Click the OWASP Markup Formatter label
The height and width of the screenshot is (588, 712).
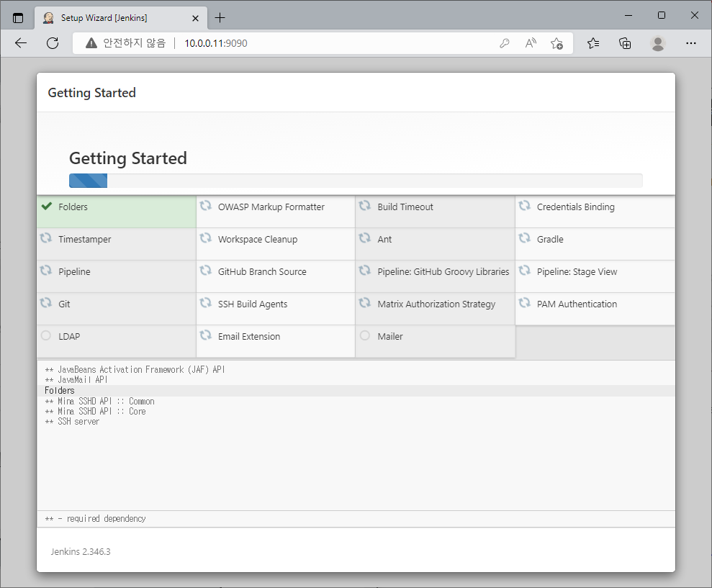(x=271, y=207)
